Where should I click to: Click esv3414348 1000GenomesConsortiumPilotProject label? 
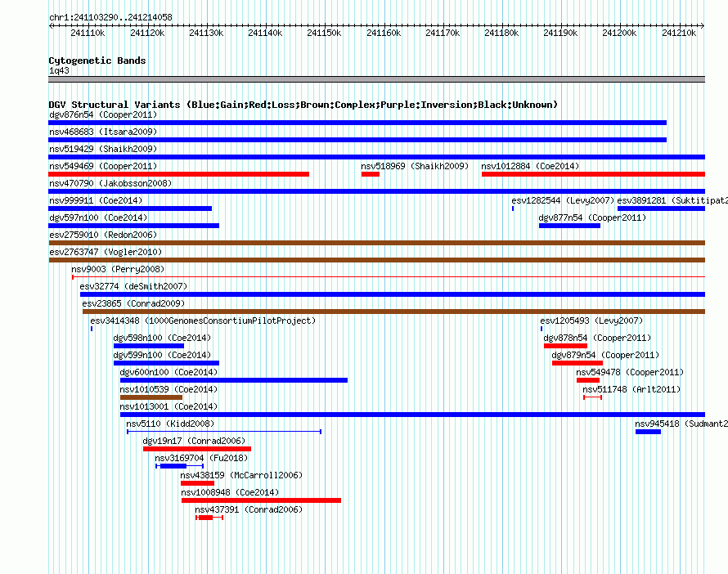click(x=203, y=321)
